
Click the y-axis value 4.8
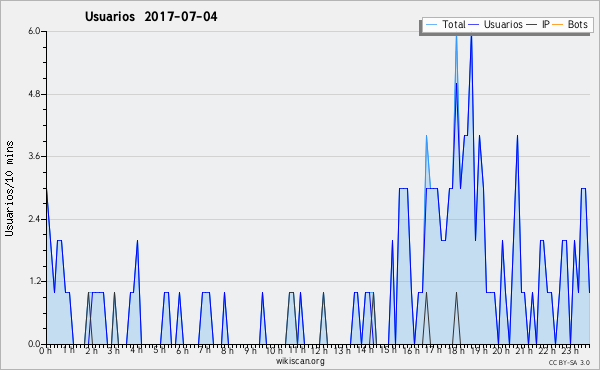[34, 94]
